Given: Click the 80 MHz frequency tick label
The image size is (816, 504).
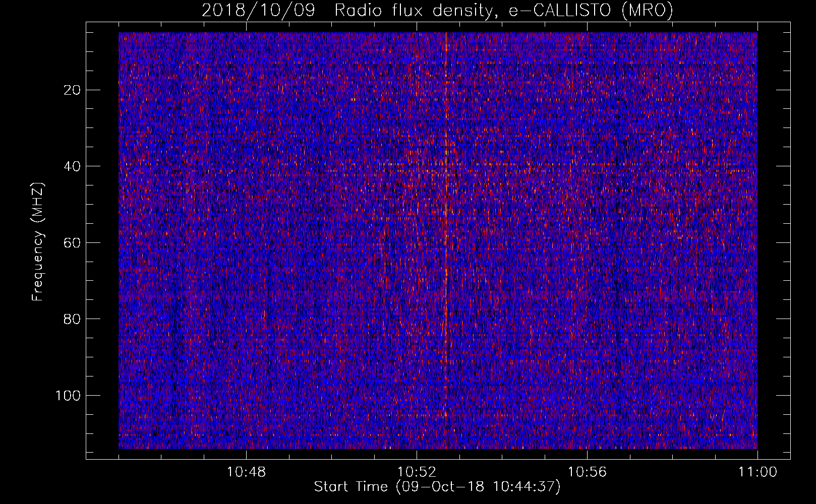Looking at the screenshot, I should [x=73, y=319].
